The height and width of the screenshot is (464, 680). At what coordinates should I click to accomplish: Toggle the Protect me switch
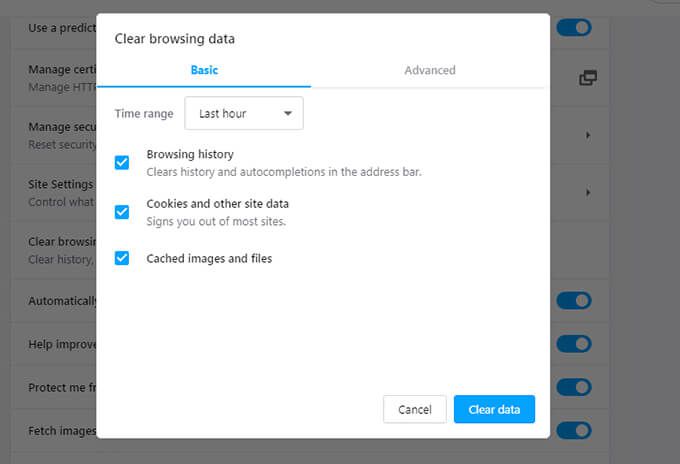[574, 387]
